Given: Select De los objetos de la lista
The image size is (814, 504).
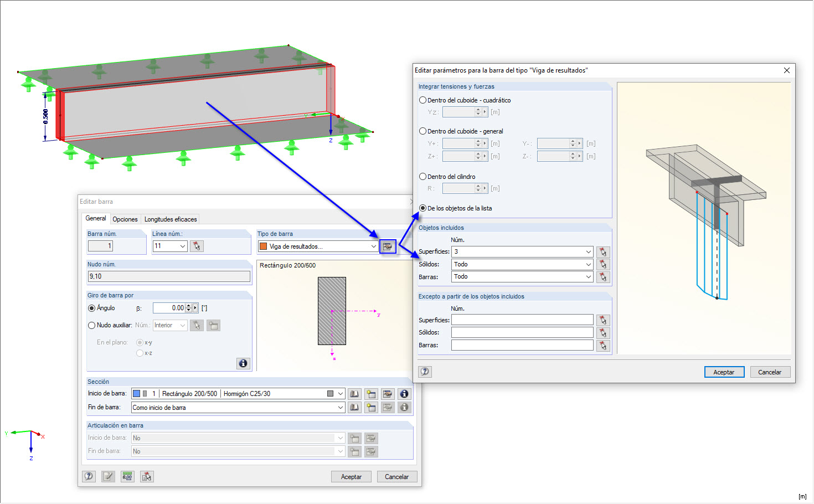Looking at the screenshot, I should point(423,208).
